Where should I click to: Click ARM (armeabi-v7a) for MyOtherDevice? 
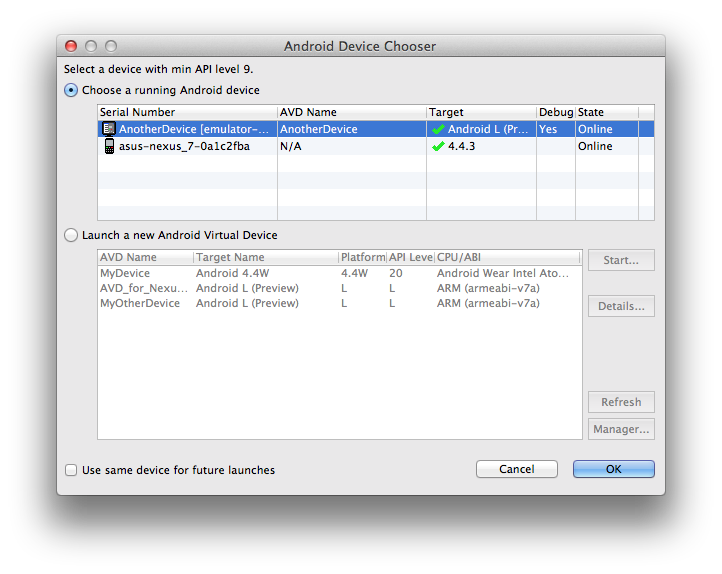coord(488,303)
